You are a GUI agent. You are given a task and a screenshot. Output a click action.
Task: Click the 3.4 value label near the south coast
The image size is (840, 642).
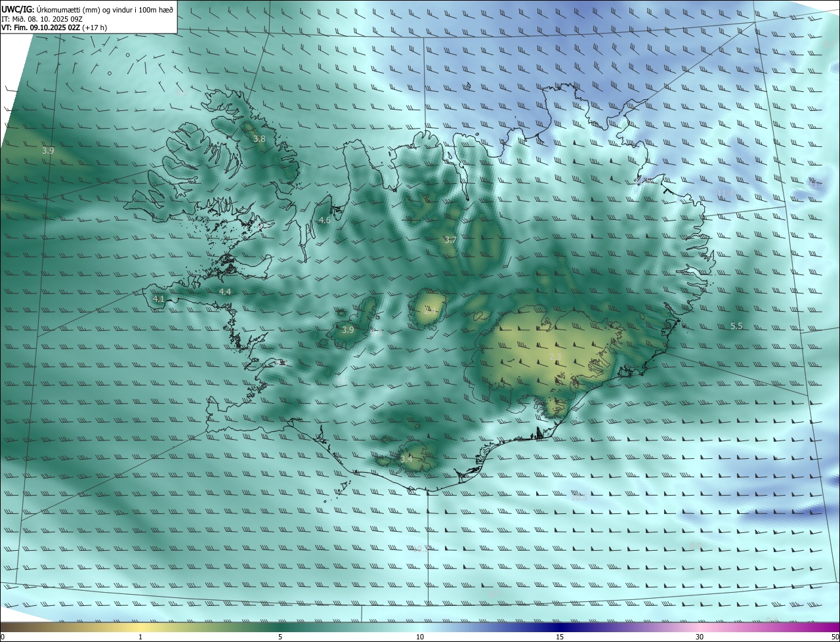pos(406,459)
